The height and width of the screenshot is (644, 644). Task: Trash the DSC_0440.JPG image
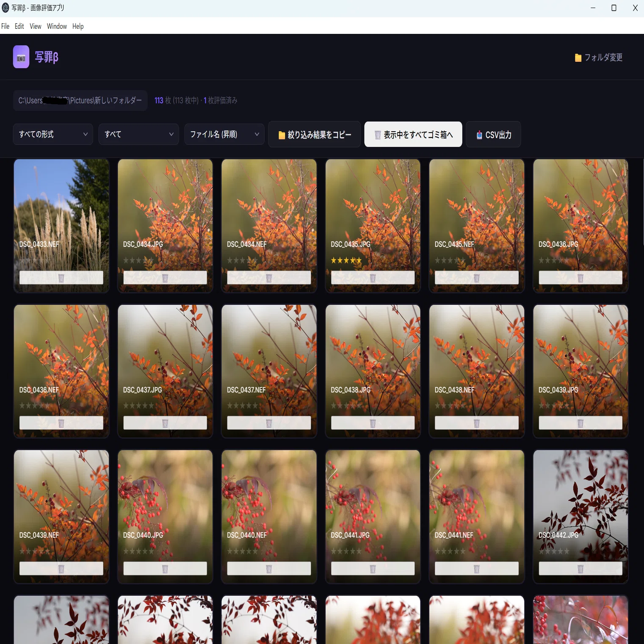(165, 569)
